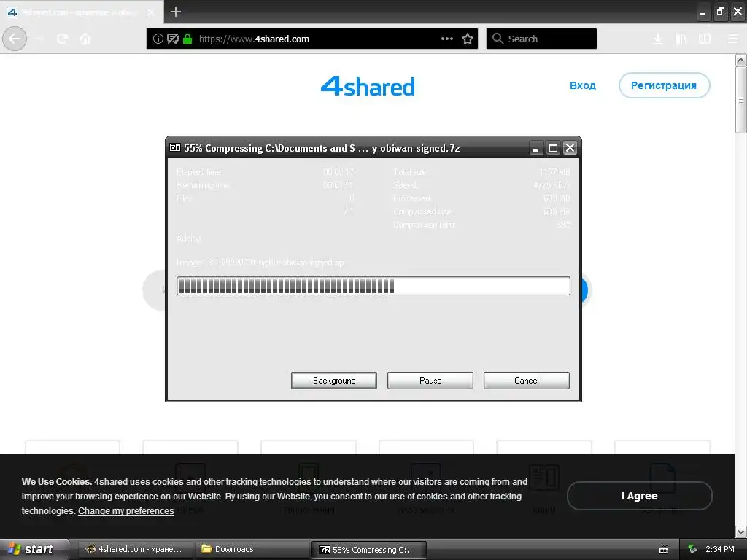Click the 4shared logo

pos(368,86)
